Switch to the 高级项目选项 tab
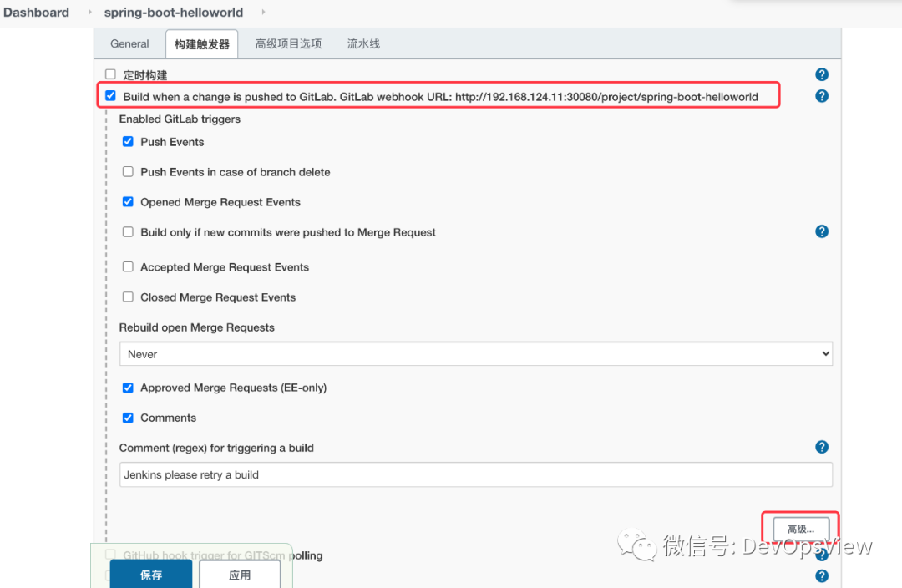The image size is (902, 588). [288, 43]
